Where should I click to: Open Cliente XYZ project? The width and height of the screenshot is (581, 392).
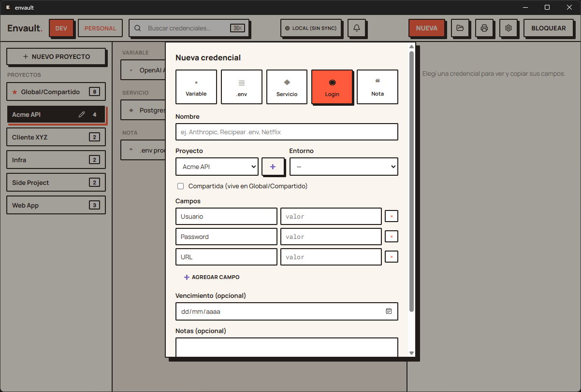coord(56,137)
